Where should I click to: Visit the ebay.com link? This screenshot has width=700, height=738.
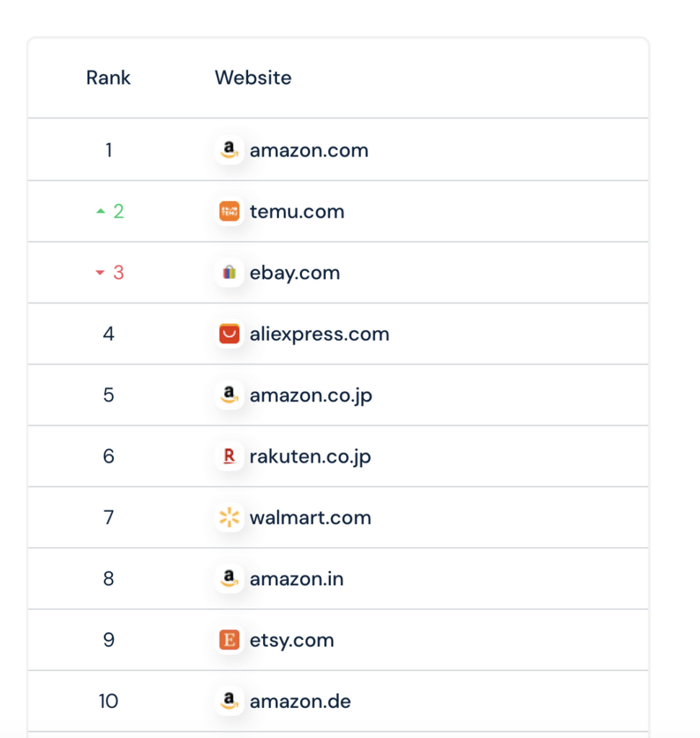coord(295,273)
